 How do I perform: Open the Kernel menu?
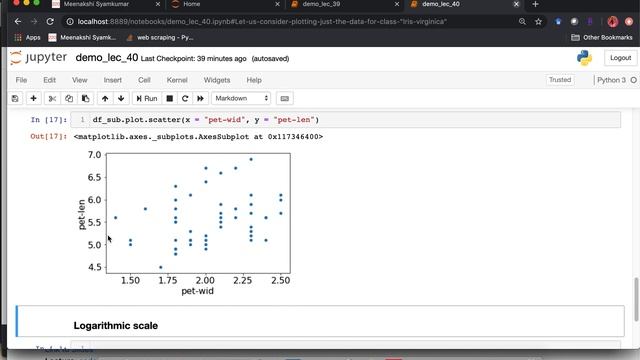click(177, 80)
